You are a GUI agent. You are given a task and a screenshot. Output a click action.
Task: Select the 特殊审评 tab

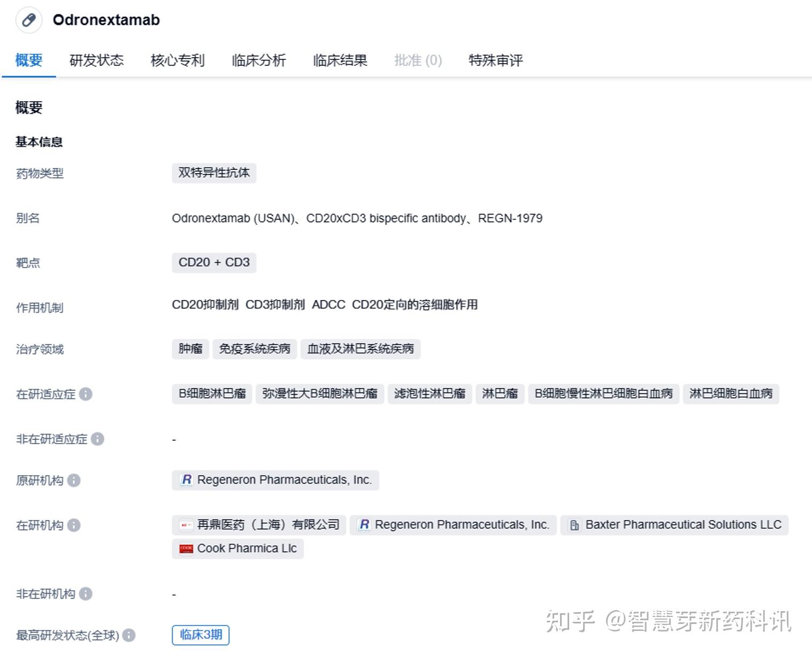coord(495,60)
